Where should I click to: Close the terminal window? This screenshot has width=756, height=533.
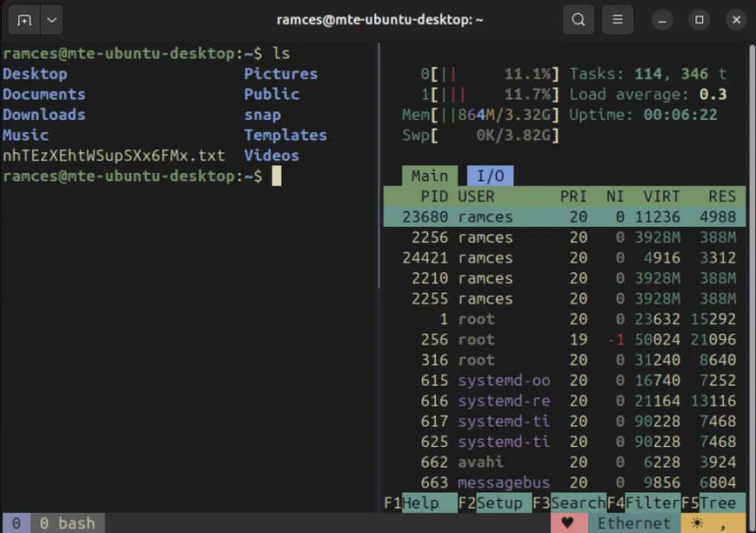pyautogui.click(x=736, y=19)
